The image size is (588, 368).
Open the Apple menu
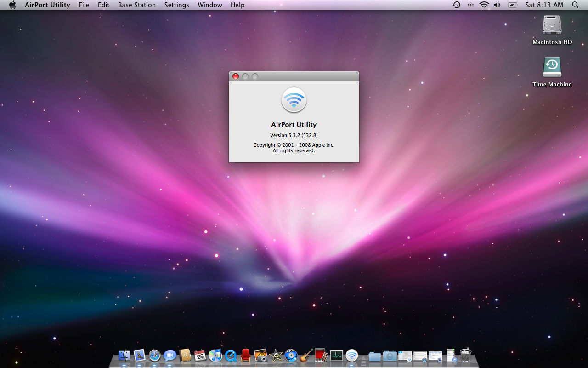(12, 5)
